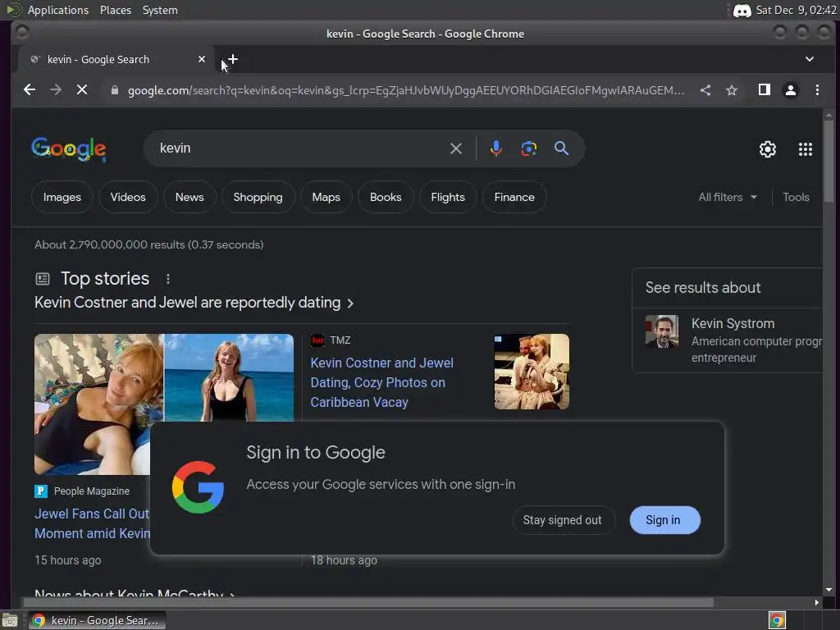Screen dimensions: 840x630
Task: Open the Tools options
Action: [x=796, y=197]
